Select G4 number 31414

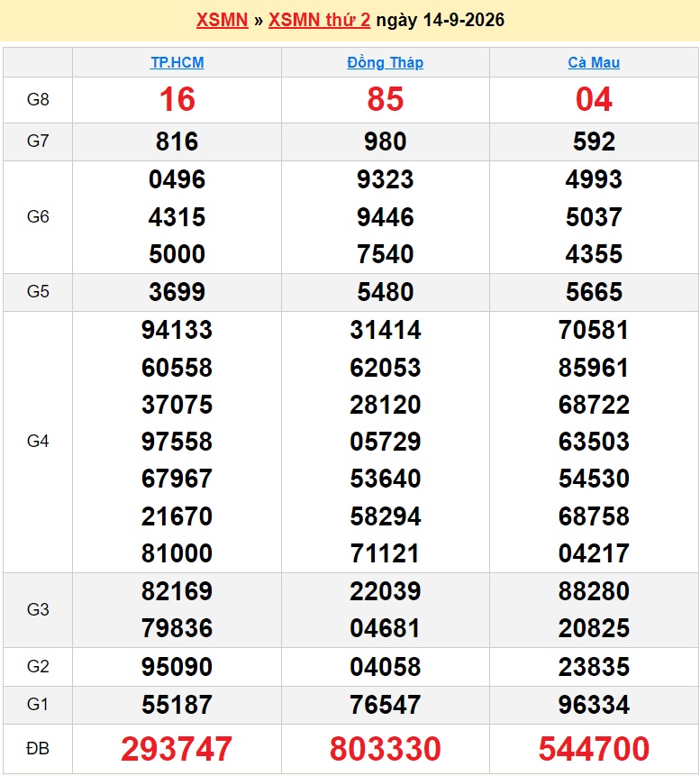(386, 330)
